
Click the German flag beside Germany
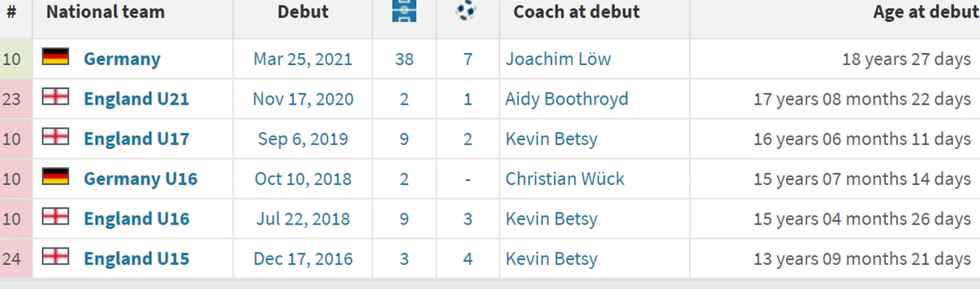click(x=56, y=56)
